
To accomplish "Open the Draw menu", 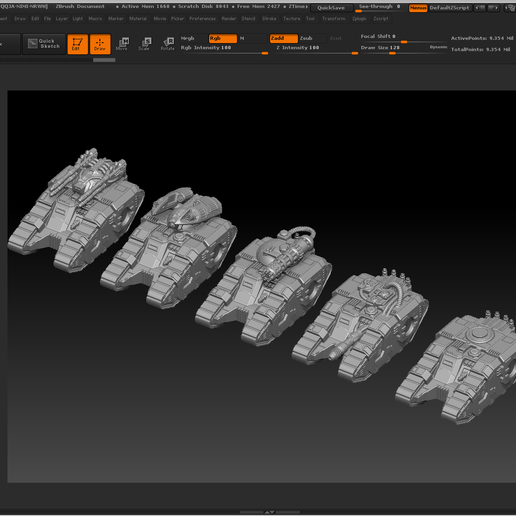I will (20, 19).
